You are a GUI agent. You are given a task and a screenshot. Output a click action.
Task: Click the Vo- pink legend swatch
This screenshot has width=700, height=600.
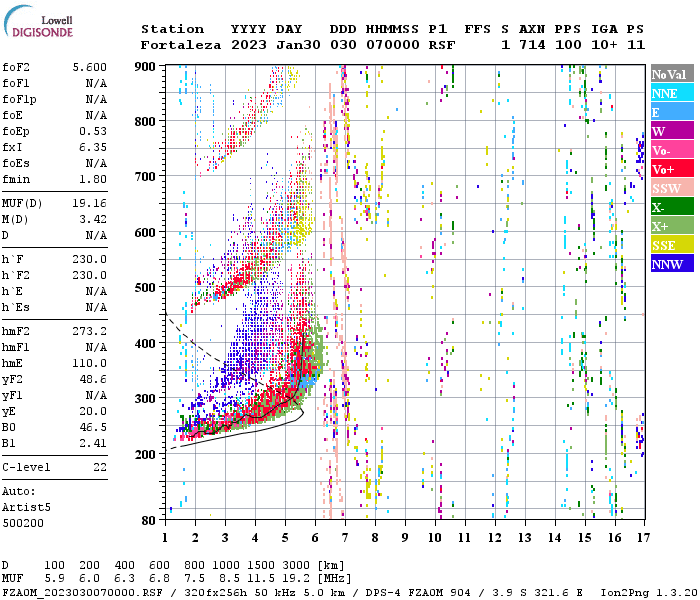(672, 150)
